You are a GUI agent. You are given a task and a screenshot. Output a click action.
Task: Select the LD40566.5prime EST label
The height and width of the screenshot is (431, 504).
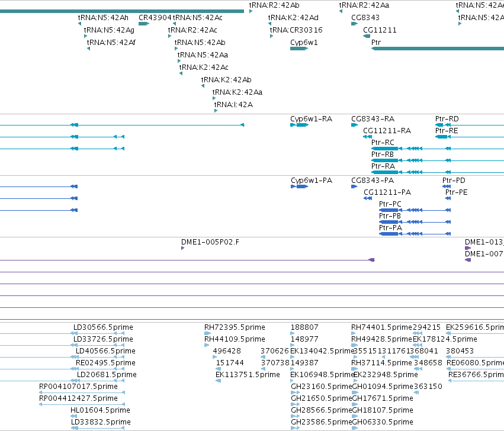coord(105,351)
